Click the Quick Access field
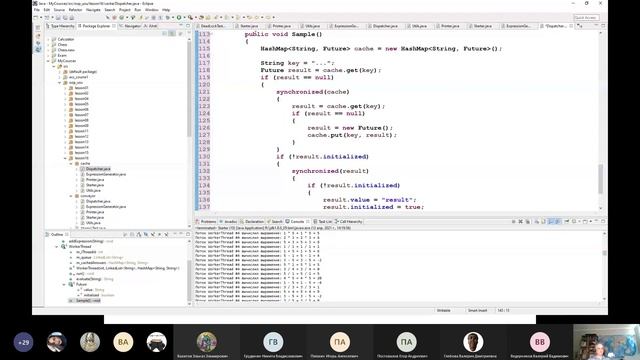Viewport: 640px width, 360px height. click(586, 18)
